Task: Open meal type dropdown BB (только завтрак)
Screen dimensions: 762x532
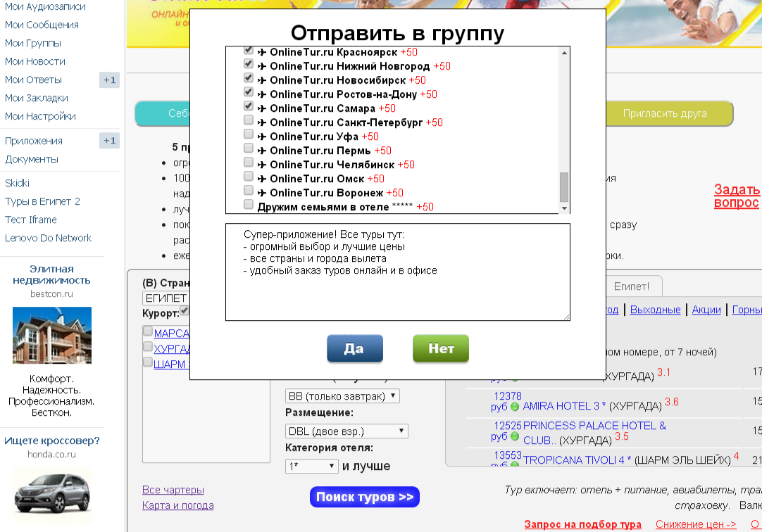Action: coord(342,396)
